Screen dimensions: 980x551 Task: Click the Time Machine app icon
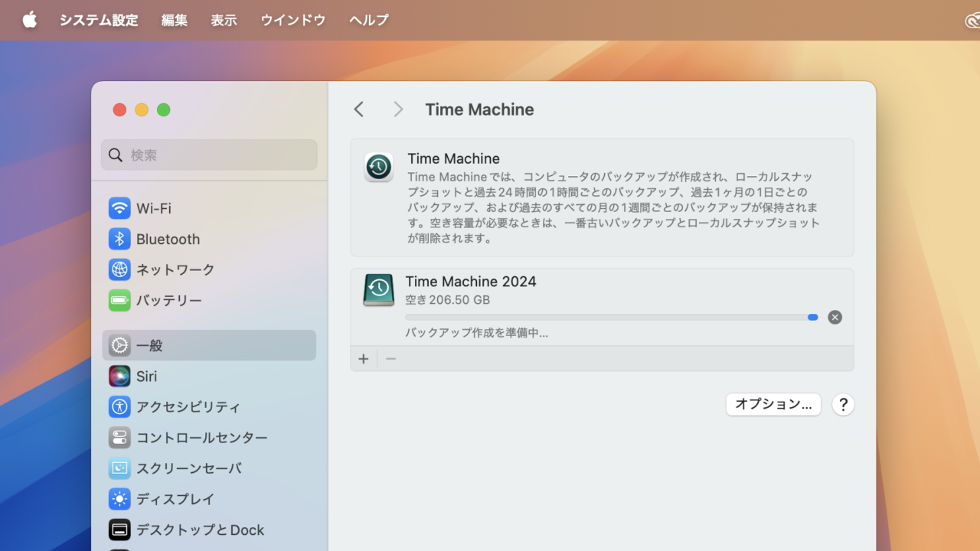[x=379, y=167]
